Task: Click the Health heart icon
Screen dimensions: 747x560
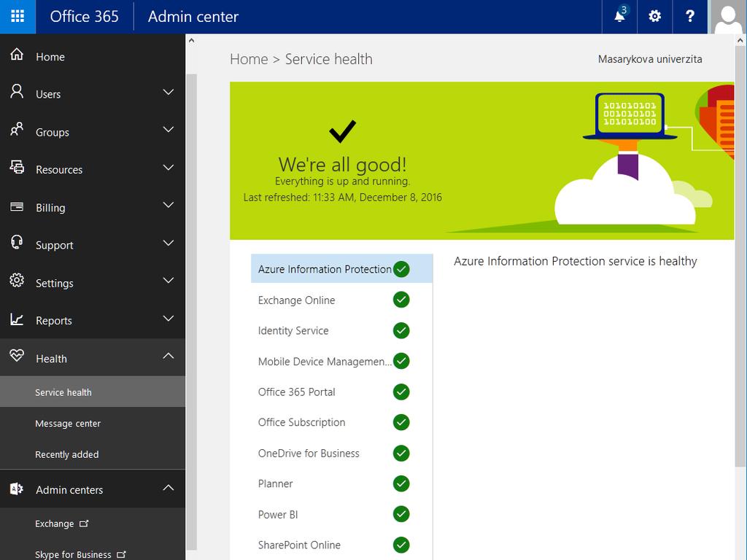Action: (x=17, y=356)
